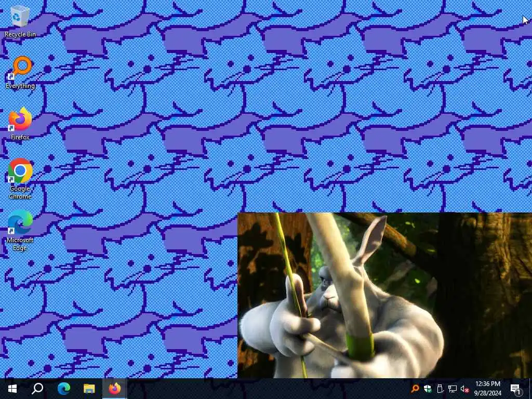Open Windows Security tray icon
Screen dimensions: 532x399
click(428, 389)
